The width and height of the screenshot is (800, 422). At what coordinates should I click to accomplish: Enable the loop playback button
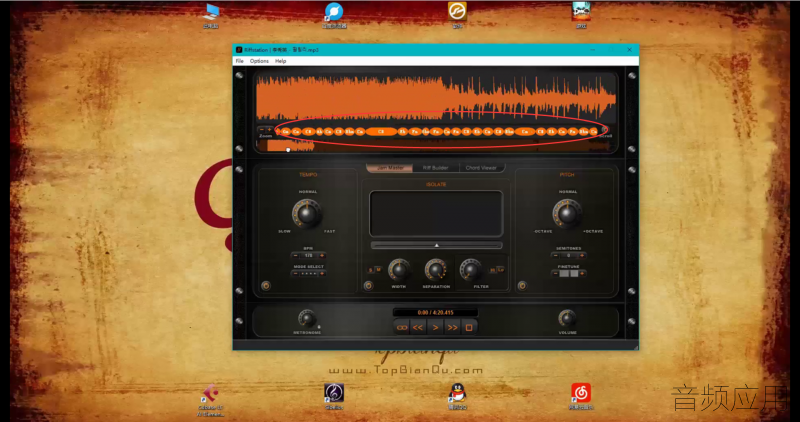point(402,328)
